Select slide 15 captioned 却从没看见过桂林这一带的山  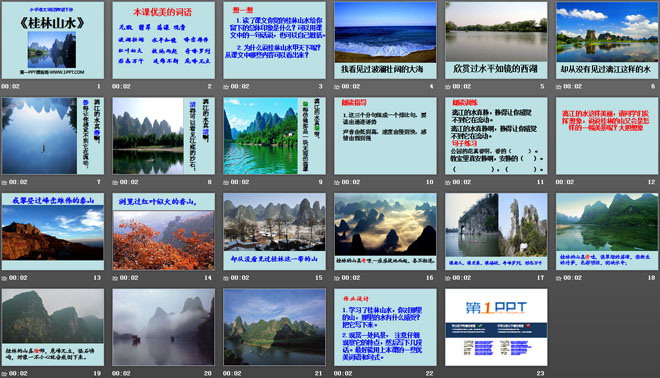tap(274, 232)
